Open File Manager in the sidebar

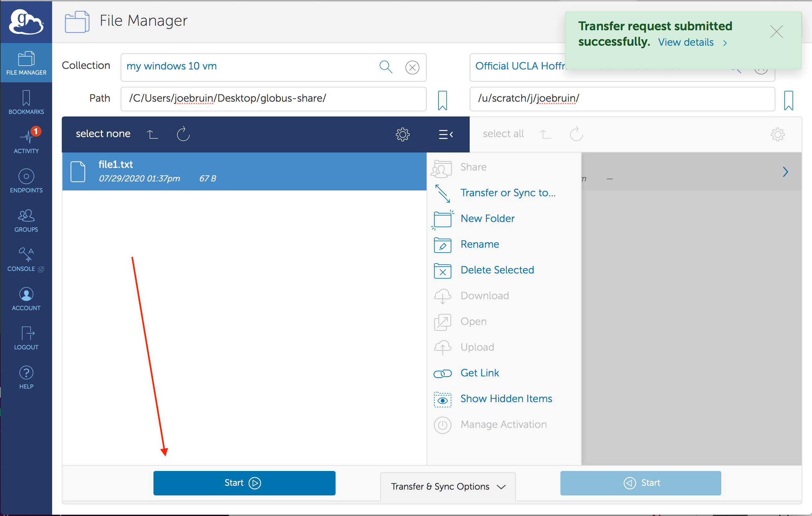26,63
